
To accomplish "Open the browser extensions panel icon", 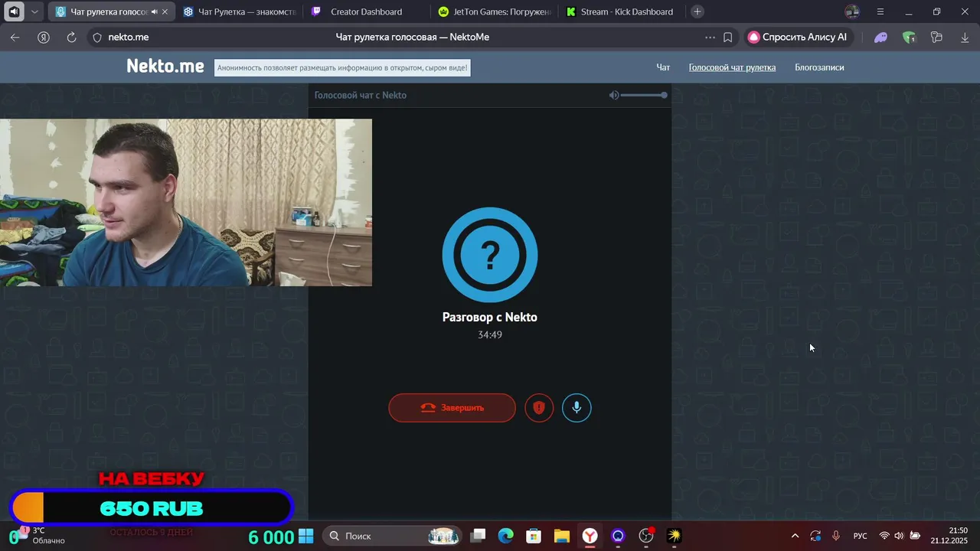I will 936,37.
